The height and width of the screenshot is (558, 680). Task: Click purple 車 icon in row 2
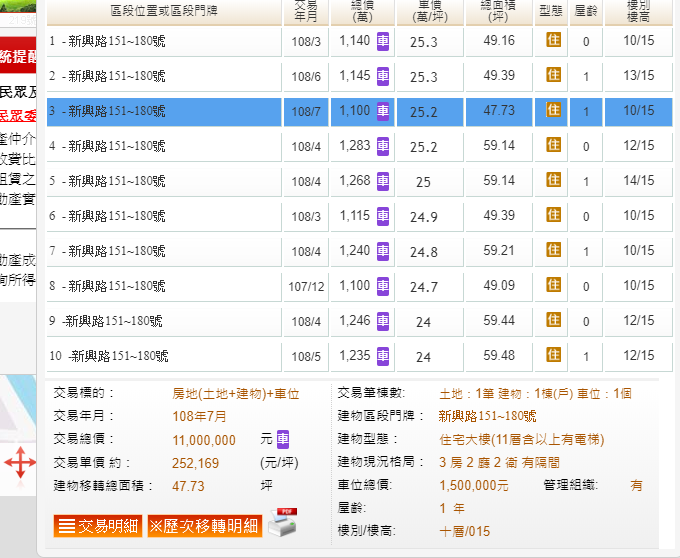[x=382, y=76]
